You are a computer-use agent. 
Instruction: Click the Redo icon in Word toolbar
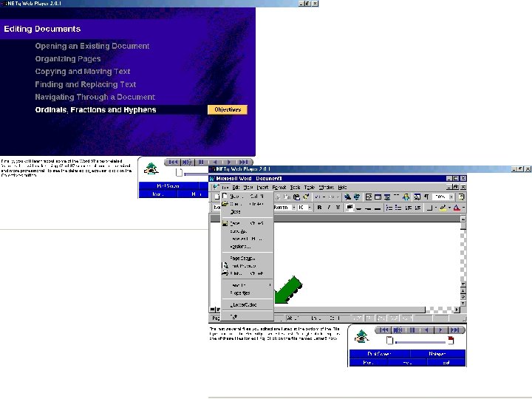coord(332,197)
